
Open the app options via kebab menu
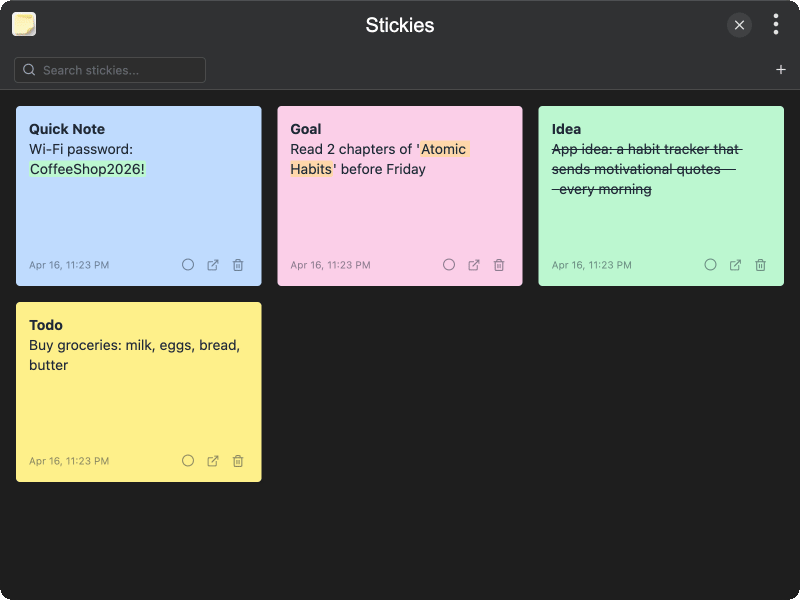point(776,24)
